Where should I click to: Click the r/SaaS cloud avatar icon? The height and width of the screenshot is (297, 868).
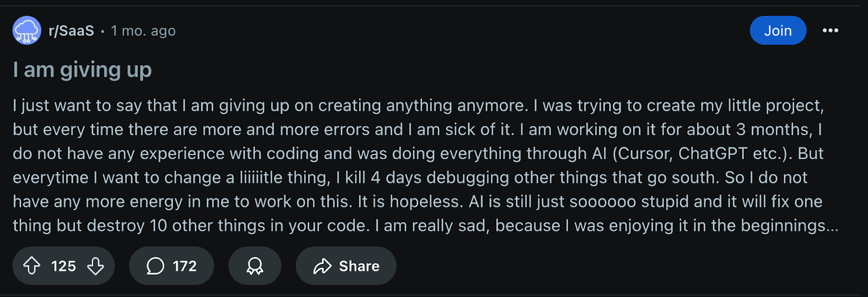[x=27, y=30]
